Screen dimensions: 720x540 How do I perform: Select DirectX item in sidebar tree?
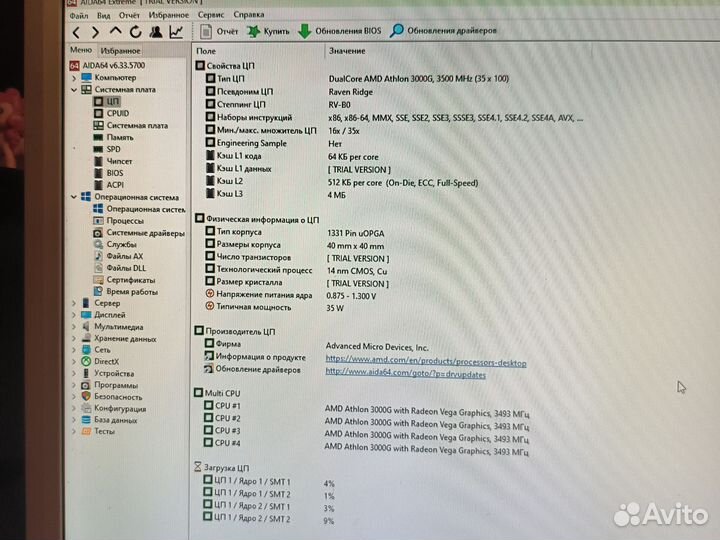tap(106, 361)
